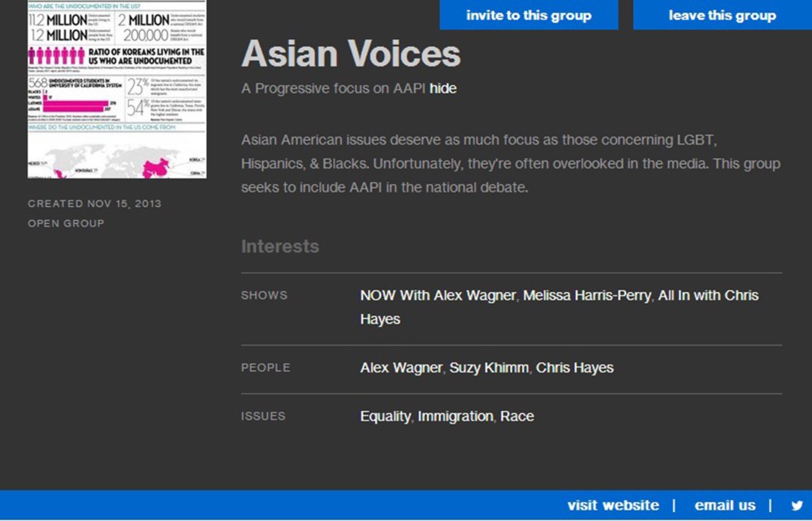Hide the group tagline via 'hide' link

(443, 88)
